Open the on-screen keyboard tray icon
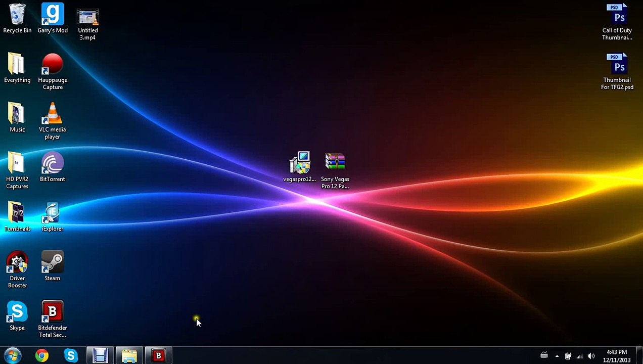 point(544,356)
